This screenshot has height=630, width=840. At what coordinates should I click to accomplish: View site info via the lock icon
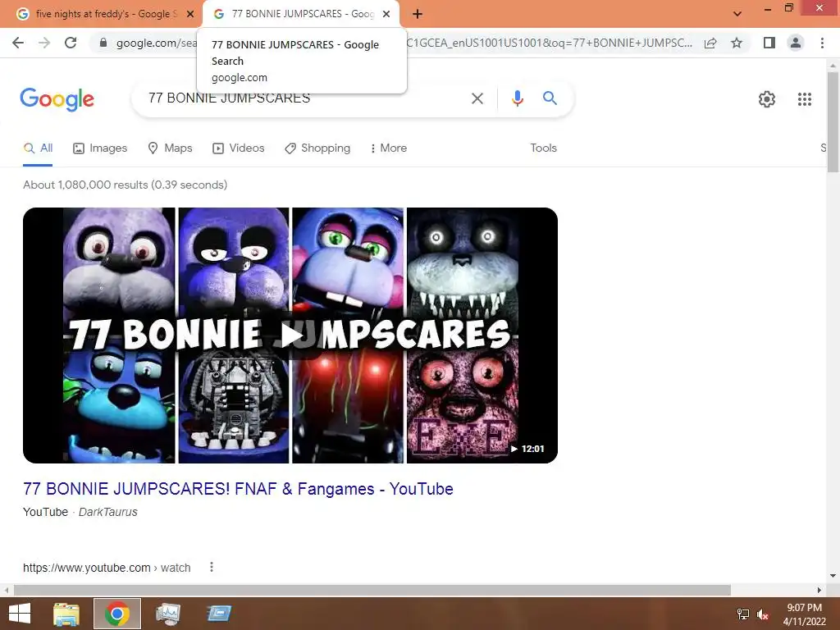pyautogui.click(x=103, y=43)
